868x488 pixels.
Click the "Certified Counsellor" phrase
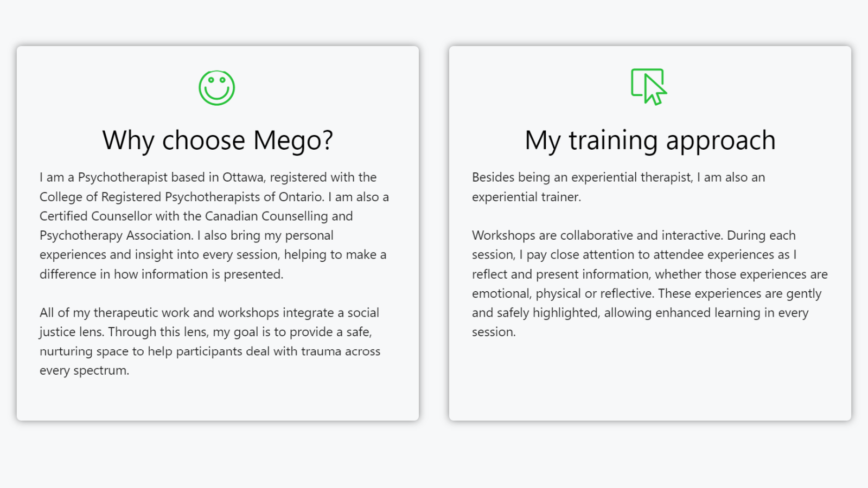[95, 216]
